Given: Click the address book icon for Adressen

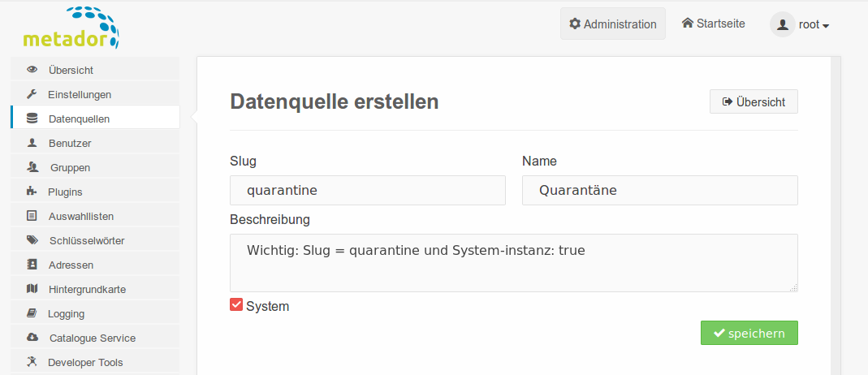Looking at the screenshot, I should click(32, 265).
